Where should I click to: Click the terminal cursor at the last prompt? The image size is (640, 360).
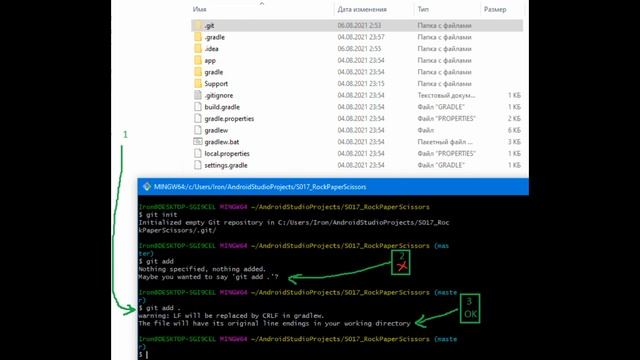147,355
